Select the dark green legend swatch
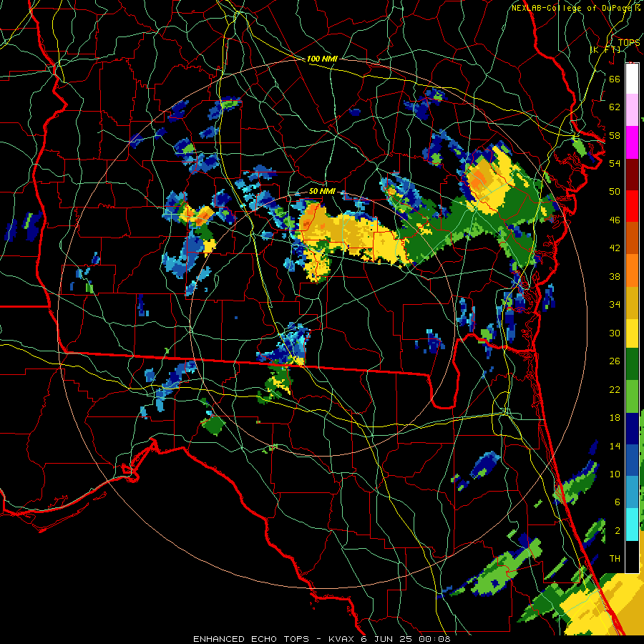Image resolution: width=644 pixels, height=644 pixels. [632, 364]
